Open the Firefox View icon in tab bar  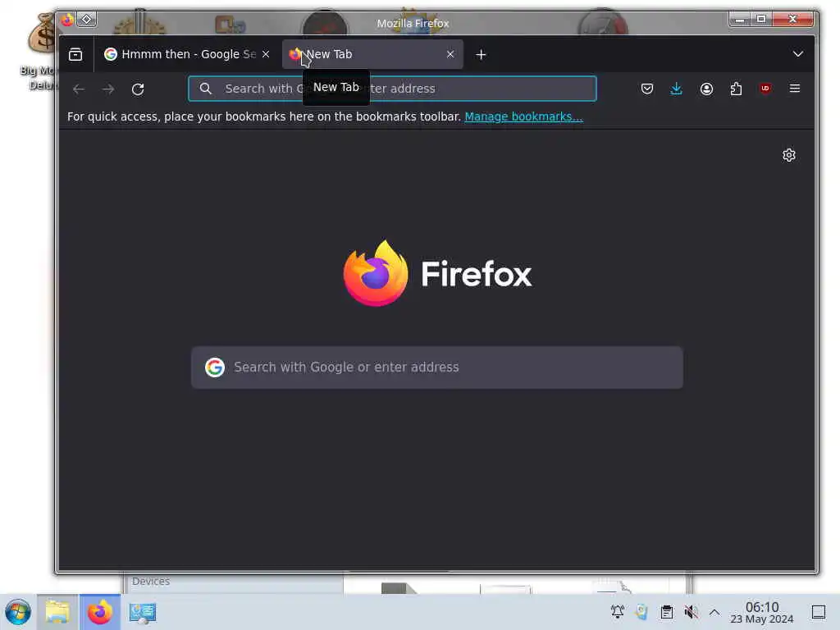(75, 54)
